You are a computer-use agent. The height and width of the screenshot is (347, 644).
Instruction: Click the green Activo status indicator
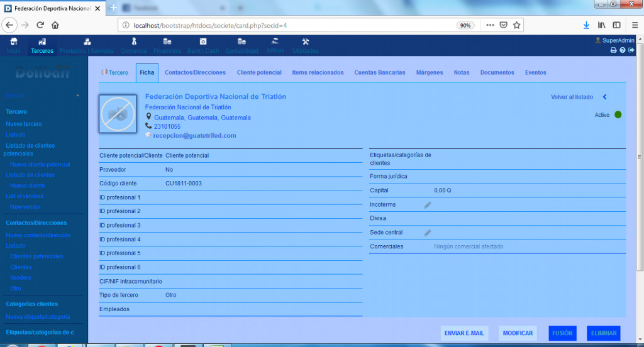[x=618, y=114]
